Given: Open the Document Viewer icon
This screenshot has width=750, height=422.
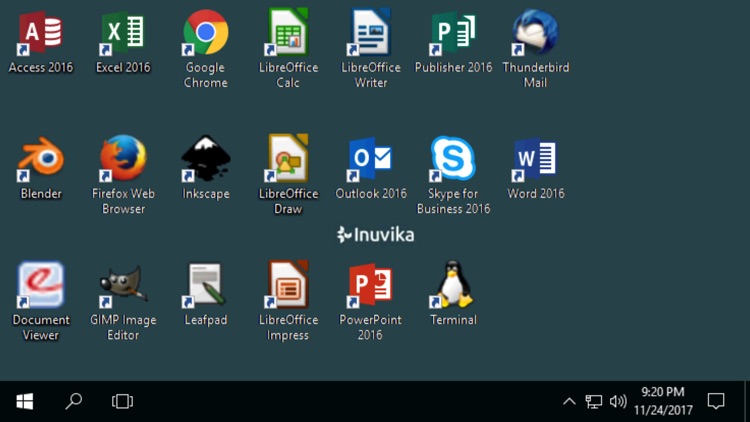Looking at the screenshot, I should click(x=41, y=285).
